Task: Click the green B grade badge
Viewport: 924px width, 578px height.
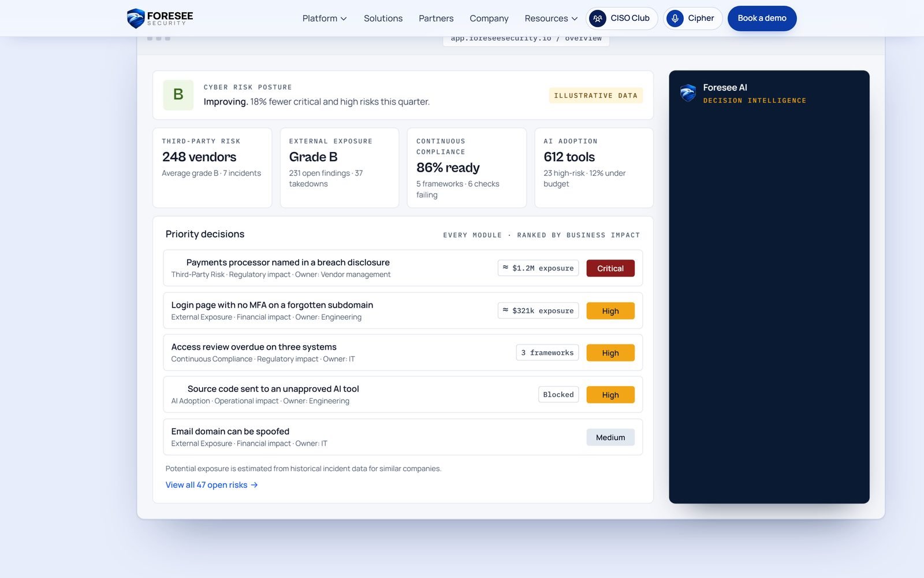Action: (x=178, y=95)
